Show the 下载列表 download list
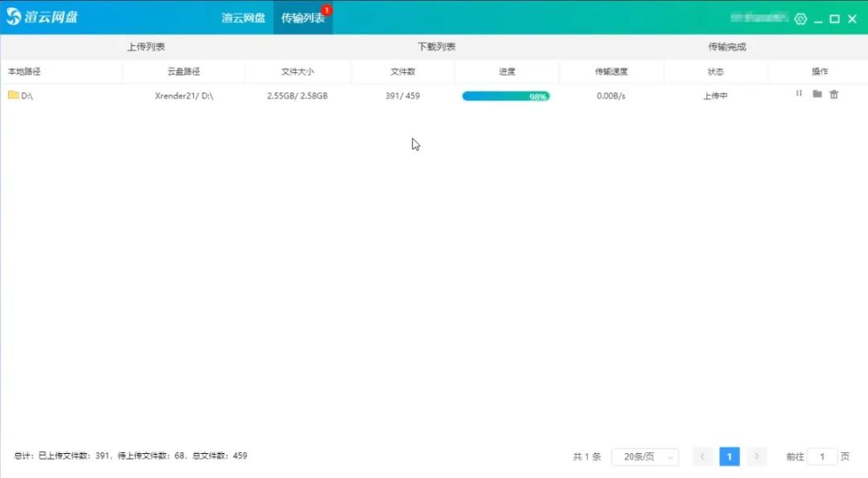The image size is (868, 478). coord(436,47)
